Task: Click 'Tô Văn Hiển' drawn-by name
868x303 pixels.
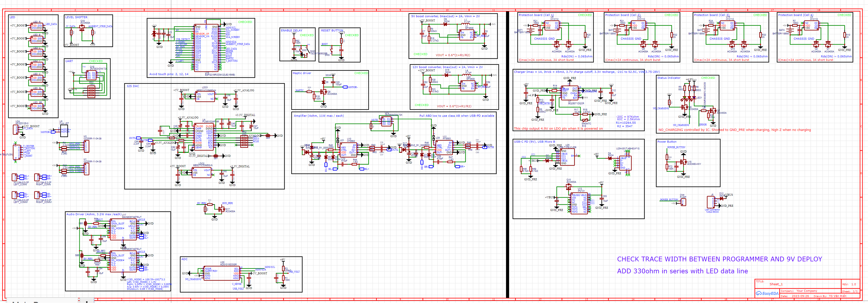Action: (837, 296)
